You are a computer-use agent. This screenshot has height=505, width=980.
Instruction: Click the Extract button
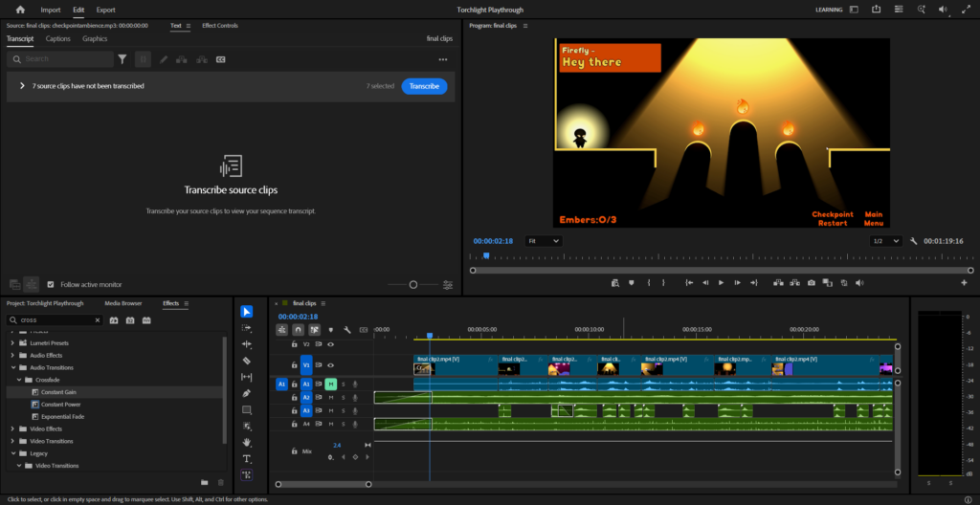(795, 282)
